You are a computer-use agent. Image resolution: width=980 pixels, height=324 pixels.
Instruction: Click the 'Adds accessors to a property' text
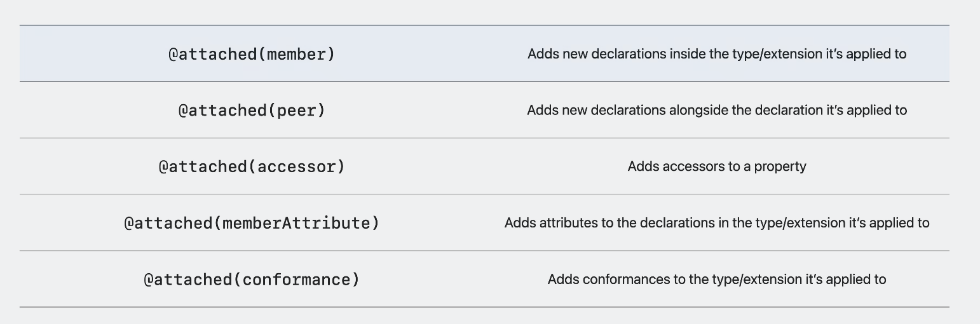717,166
